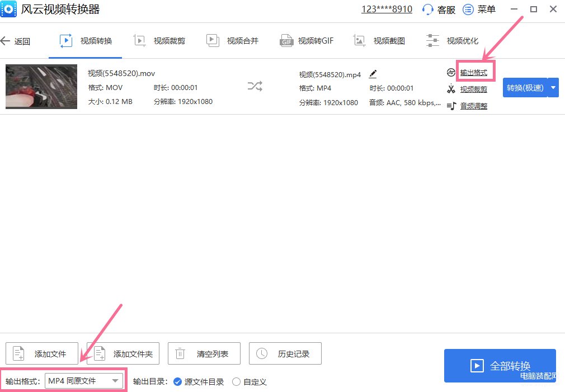Select the 视频优化 sliders icon
The image size is (565, 392).
coord(432,40)
